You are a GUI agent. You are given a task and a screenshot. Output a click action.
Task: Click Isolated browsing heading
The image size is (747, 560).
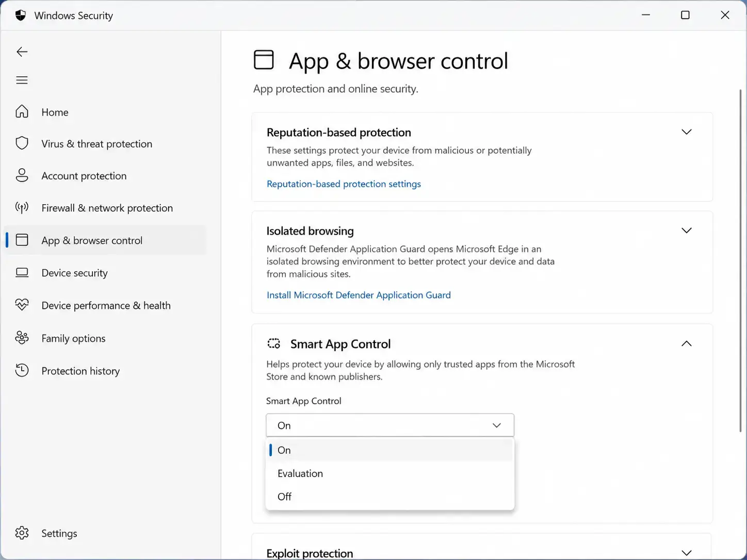310,231
